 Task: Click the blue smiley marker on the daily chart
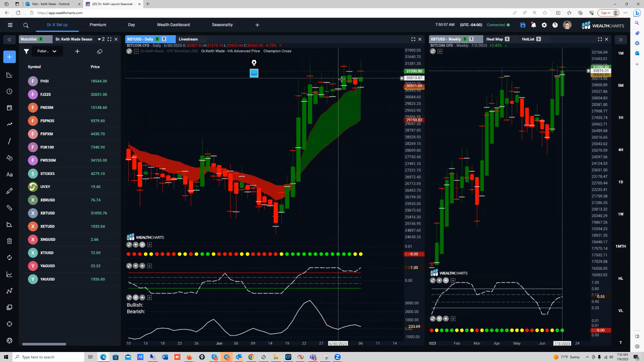254,73
